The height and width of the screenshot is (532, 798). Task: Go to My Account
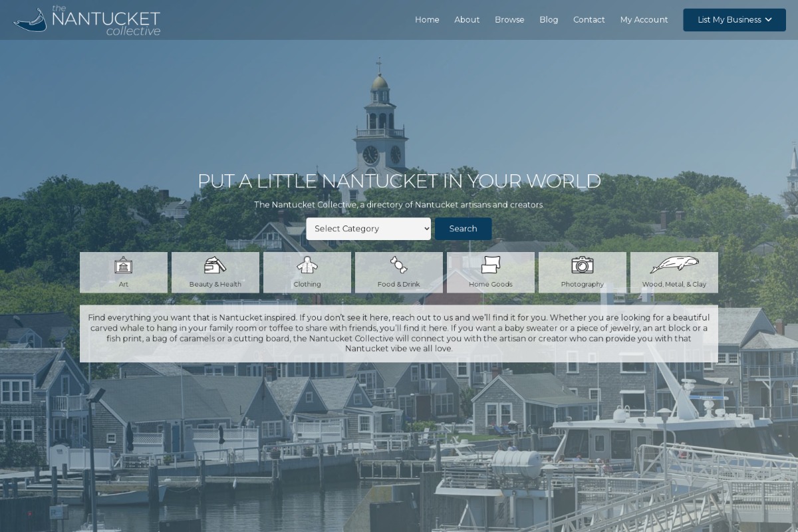pyautogui.click(x=644, y=20)
